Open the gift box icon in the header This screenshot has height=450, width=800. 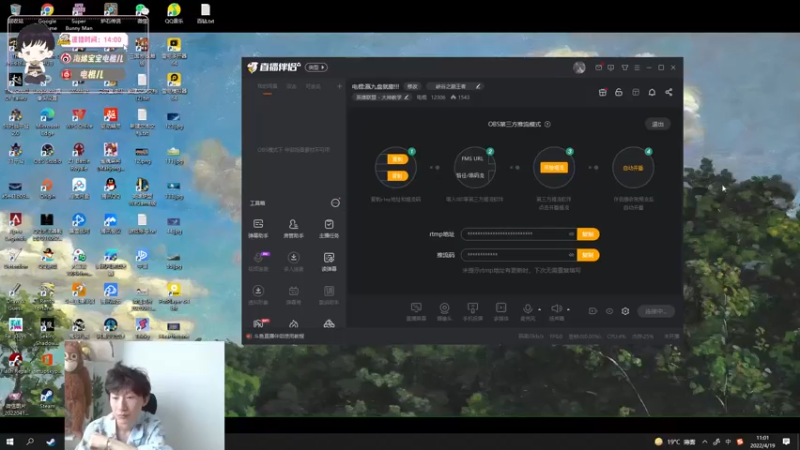click(x=603, y=92)
